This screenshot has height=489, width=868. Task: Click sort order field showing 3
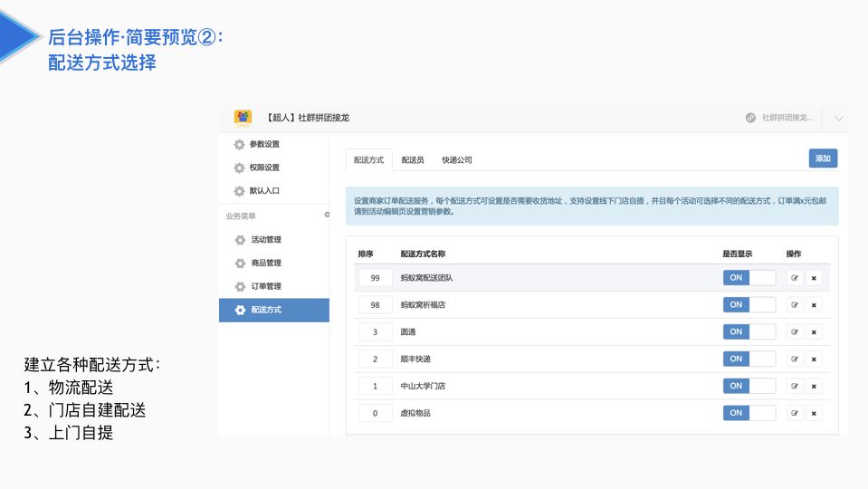point(376,332)
